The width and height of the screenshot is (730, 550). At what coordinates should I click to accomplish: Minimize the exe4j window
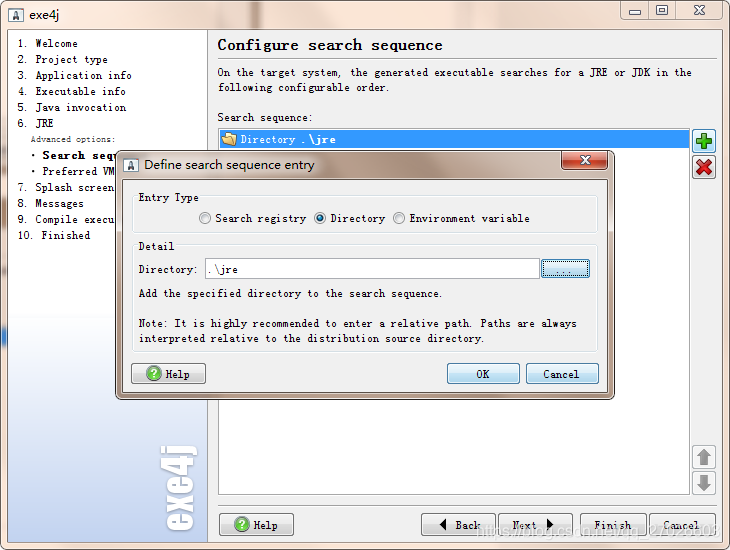click(x=635, y=11)
